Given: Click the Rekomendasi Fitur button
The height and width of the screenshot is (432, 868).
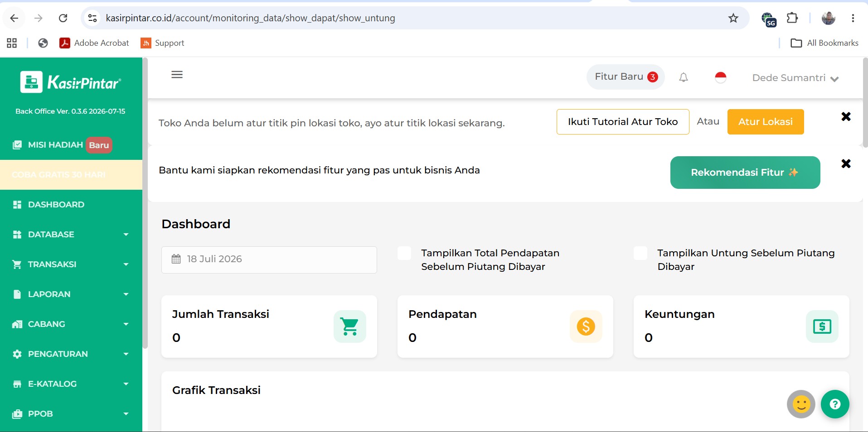Looking at the screenshot, I should pos(745,173).
